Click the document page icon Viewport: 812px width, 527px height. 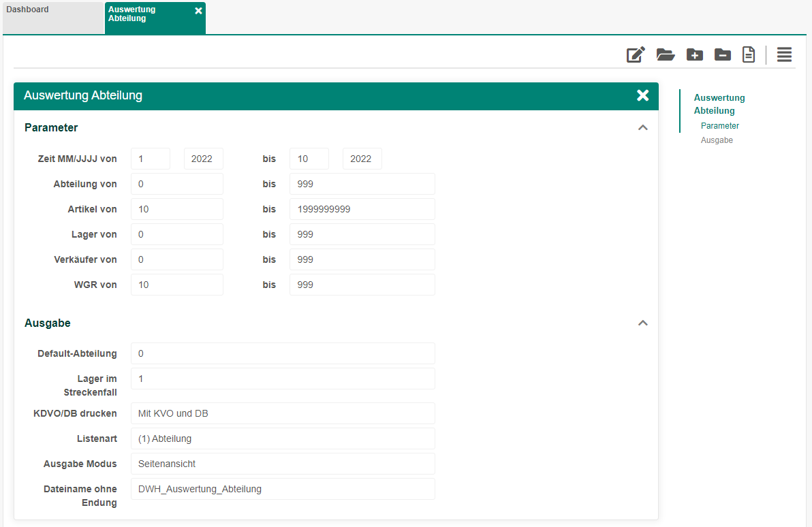point(749,55)
